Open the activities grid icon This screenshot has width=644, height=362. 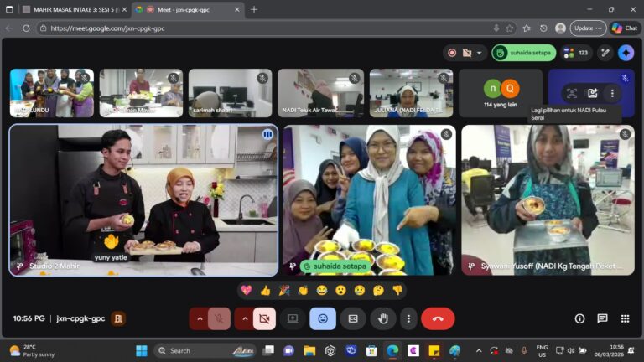[625, 318]
